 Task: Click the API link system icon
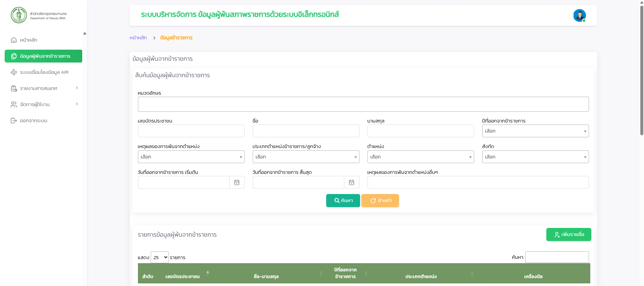coord(14,72)
